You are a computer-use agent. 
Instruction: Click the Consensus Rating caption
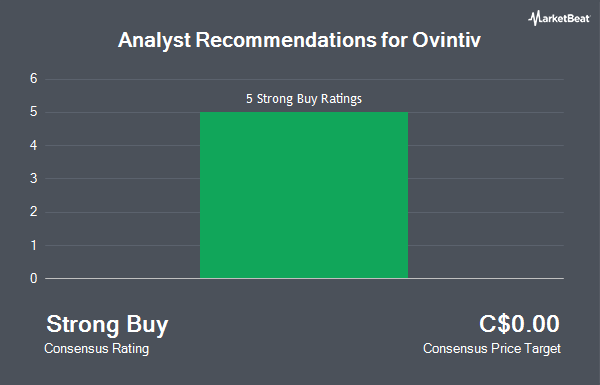tap(96, 349)
